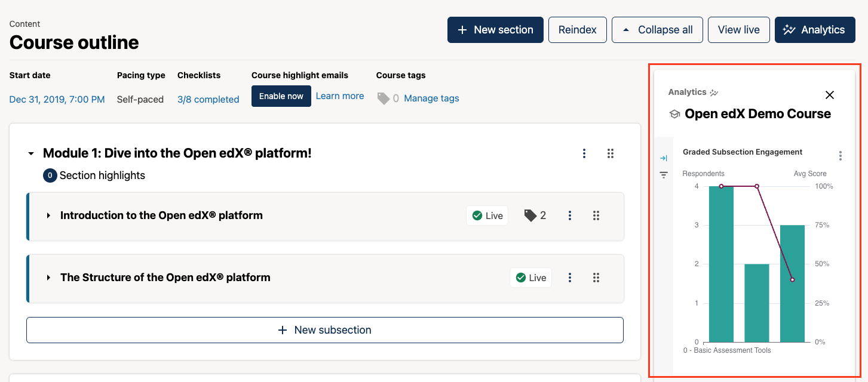Enable course highlight emails now
The height and width of the screenshot is (382, 868).
(x=281, y=95)
